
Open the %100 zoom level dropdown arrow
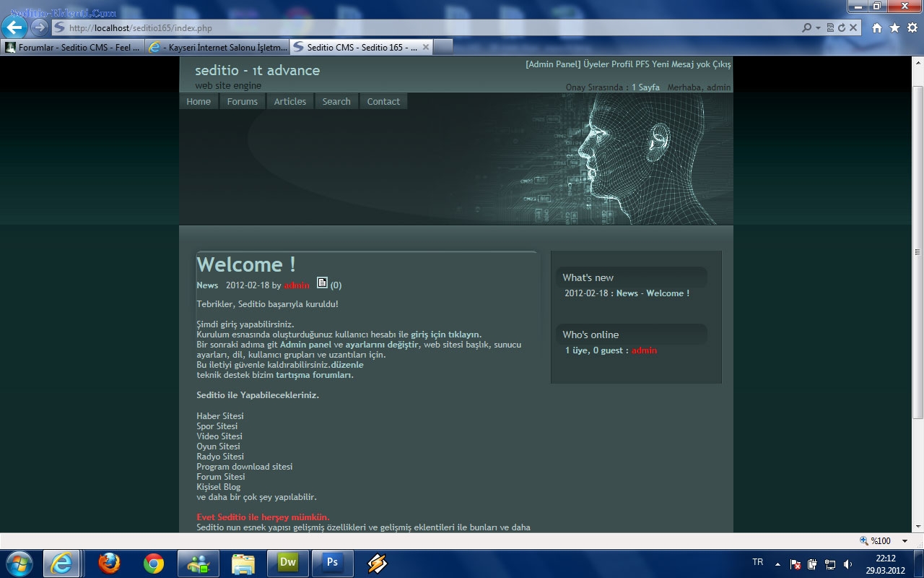(905, 541)
